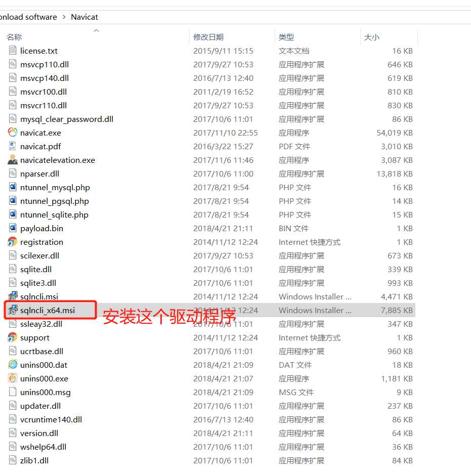Select the support shortcut icon
471x476 pixels.
[13, 337]
